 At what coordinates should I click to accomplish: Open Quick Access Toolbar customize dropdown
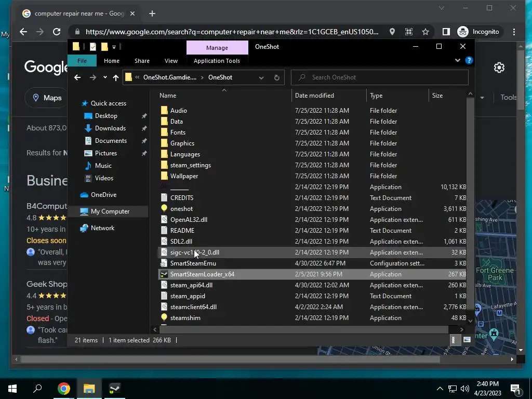[114, 47]
